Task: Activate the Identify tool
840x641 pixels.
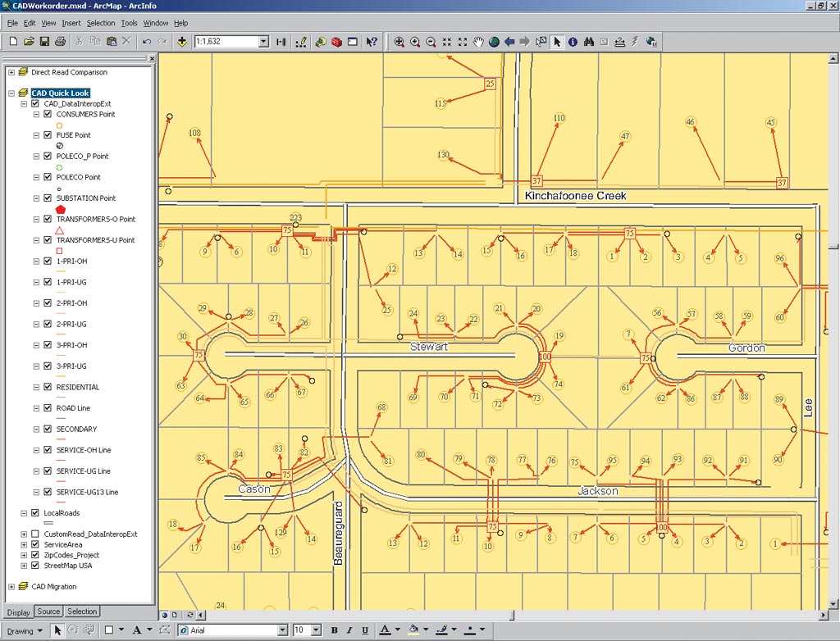Action: (x=573, y=42)
